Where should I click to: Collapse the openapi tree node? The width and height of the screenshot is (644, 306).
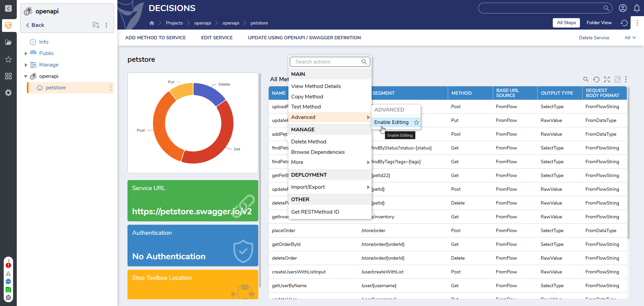(x=26, y=76)
